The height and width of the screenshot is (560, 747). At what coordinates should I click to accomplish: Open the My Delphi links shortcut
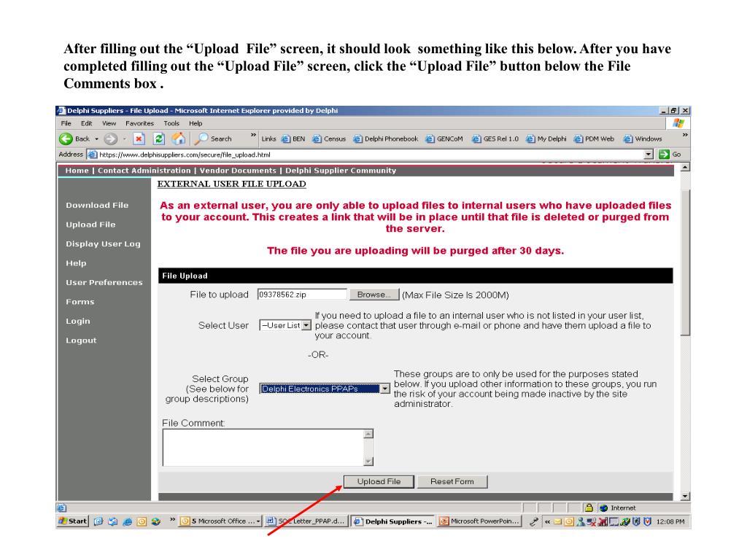click(x=546, y=139)
